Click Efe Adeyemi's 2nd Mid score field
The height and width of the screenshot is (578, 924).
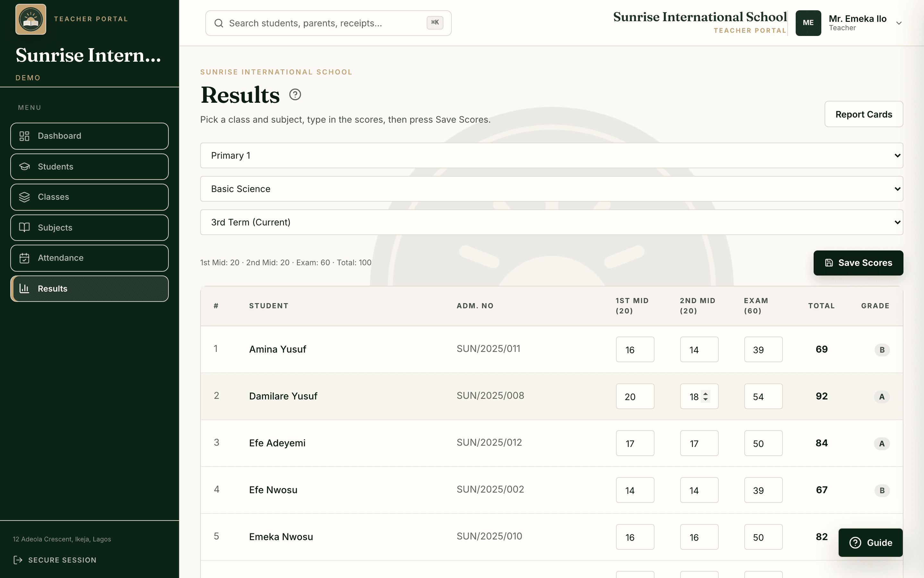click(699, 443)
